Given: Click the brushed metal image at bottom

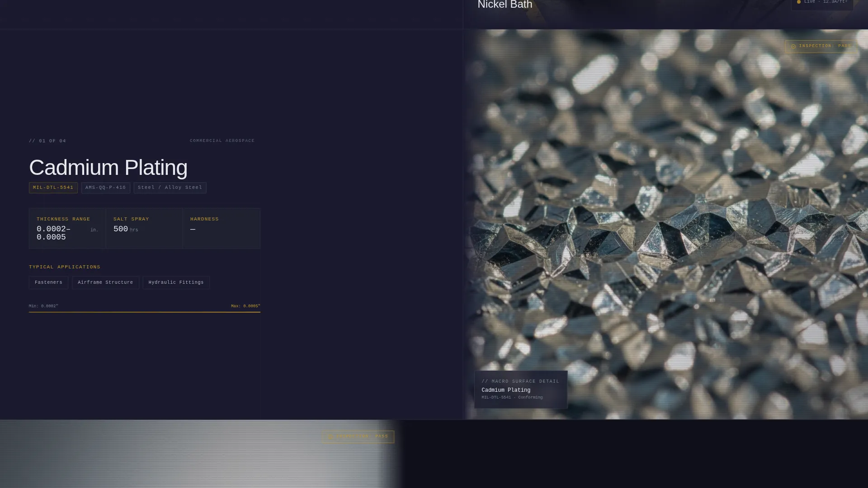Looking at the screenshot, I should [201, 454].
